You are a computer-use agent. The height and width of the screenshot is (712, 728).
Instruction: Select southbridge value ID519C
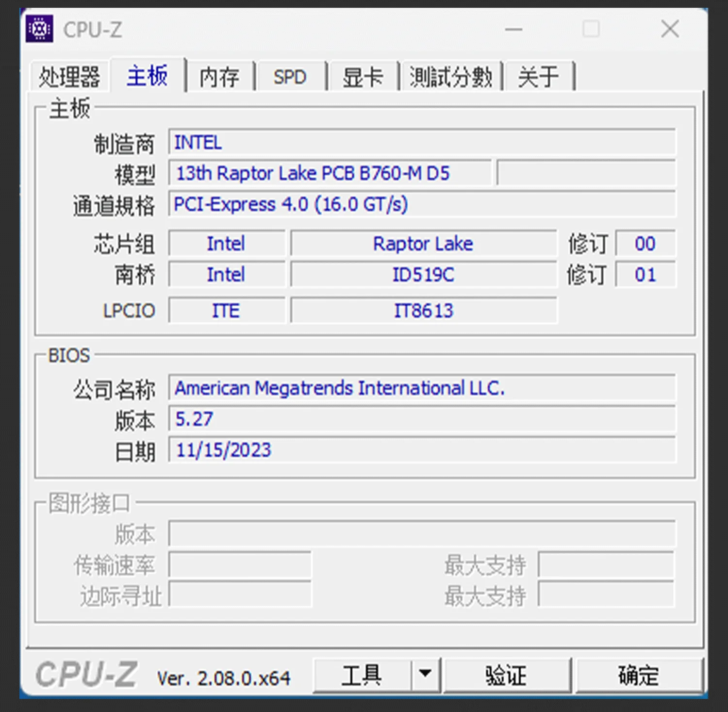424,275
